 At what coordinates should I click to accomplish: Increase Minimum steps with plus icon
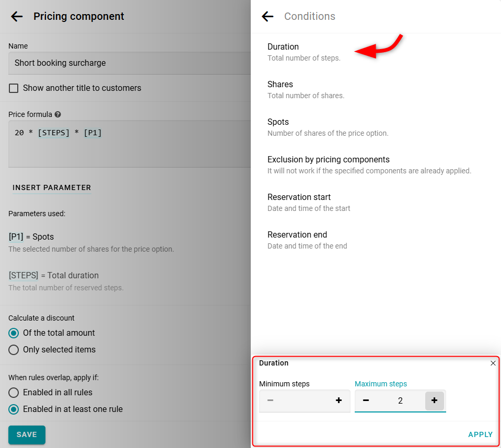click(339, 400)
